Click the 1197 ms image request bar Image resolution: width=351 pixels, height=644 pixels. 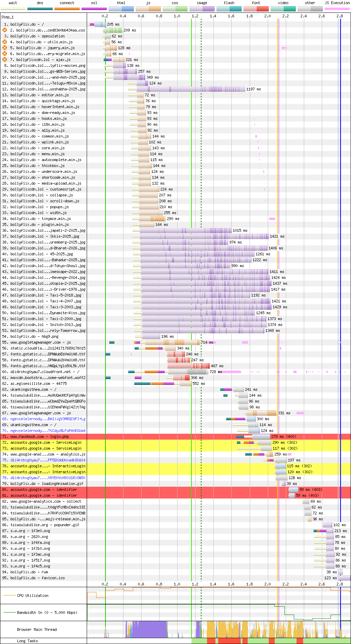click(191, 89)
